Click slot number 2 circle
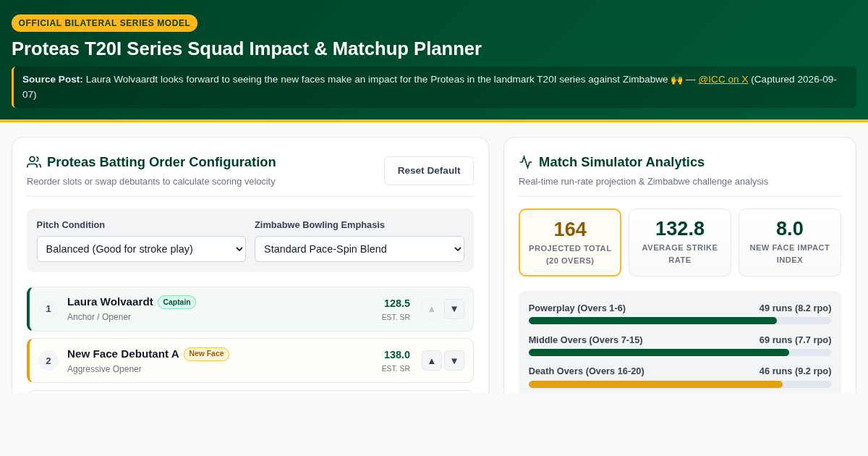Image resolution: width=868 pixels, height=456 pixels. (x=48, y=360)
